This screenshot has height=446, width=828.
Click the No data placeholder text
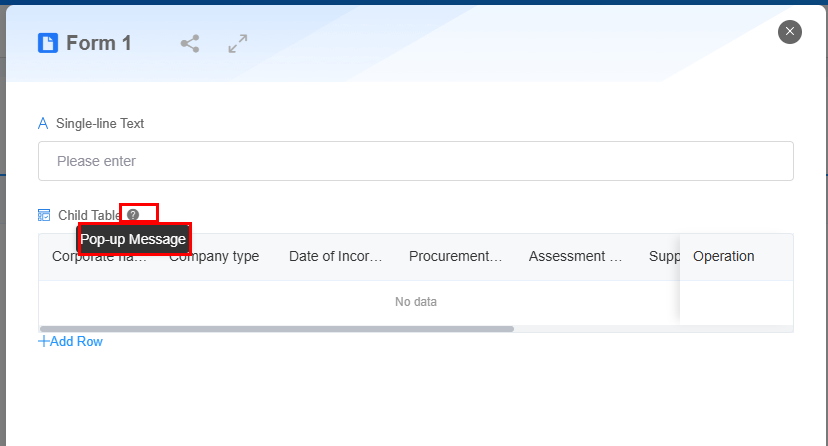pyautogui.click(x=416, y=302)
